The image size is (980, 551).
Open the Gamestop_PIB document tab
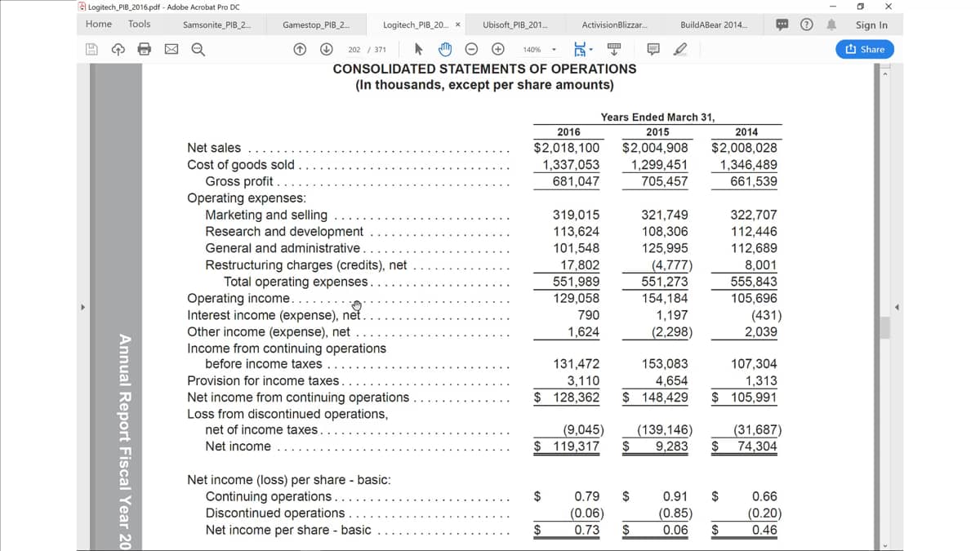click(316, 24)
